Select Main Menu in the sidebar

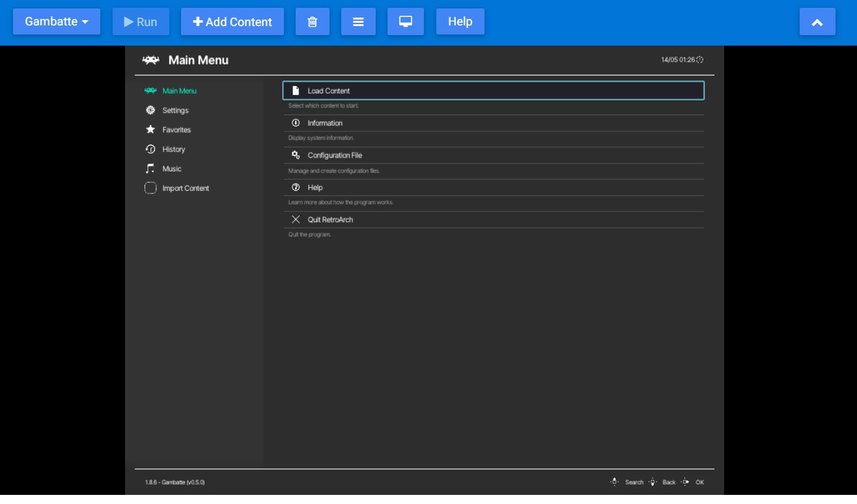(179, 91)
